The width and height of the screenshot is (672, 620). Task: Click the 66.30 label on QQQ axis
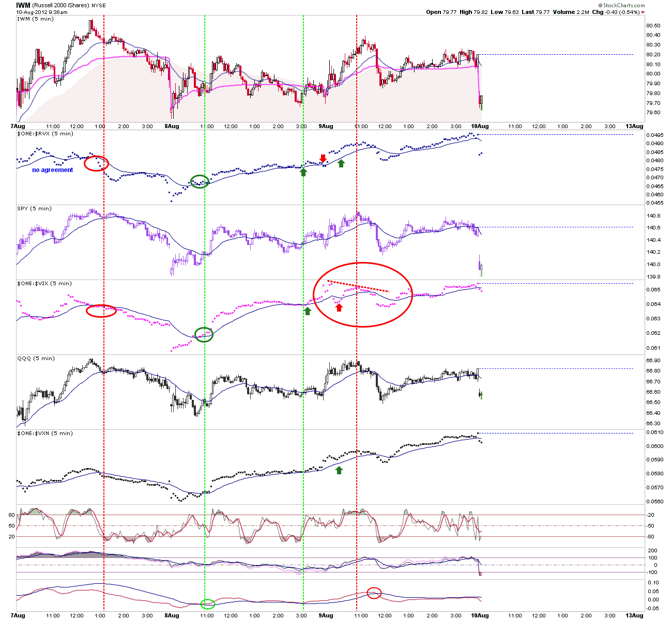[653, 424]
